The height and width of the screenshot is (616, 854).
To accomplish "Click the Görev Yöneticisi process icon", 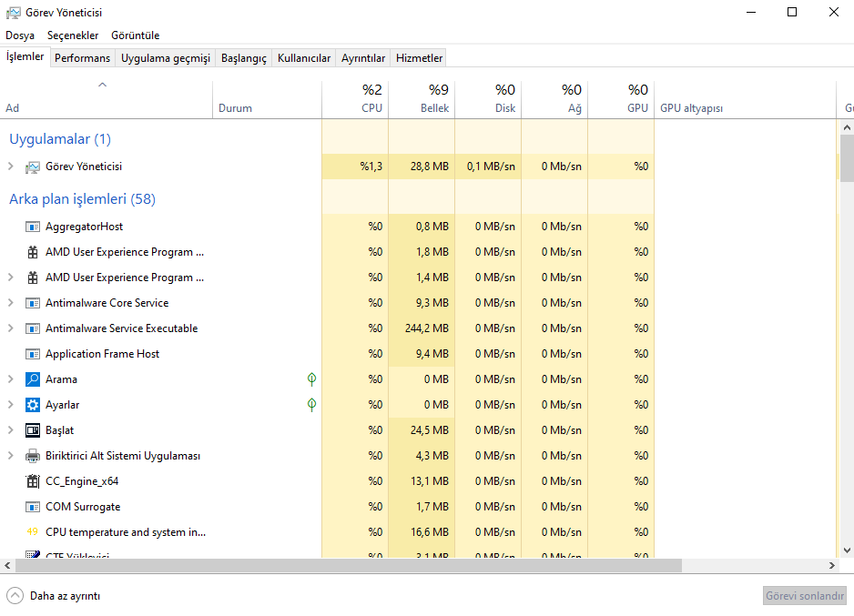I will click(33, 167).
